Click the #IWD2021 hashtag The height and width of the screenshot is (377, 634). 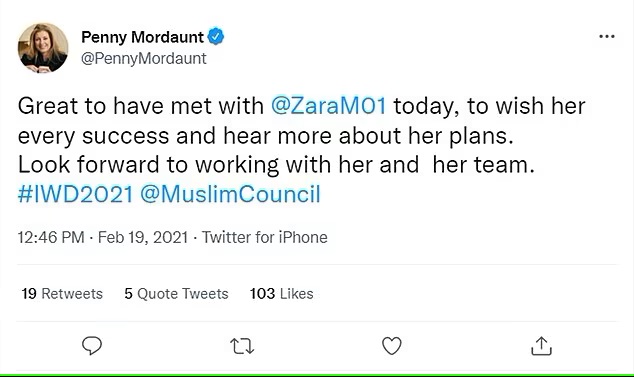[76, 194]
